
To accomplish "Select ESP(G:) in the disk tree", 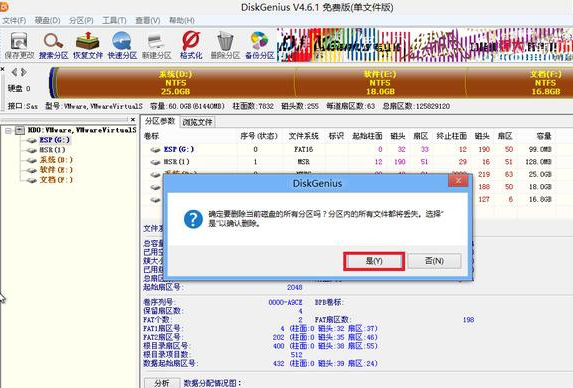I will (54, 140).
